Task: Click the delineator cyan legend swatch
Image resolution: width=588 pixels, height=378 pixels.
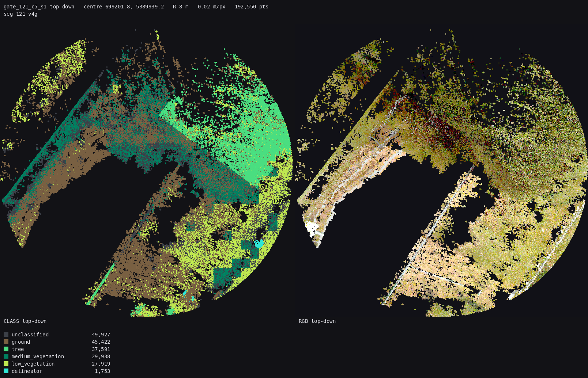Action: tap(6, 371)
